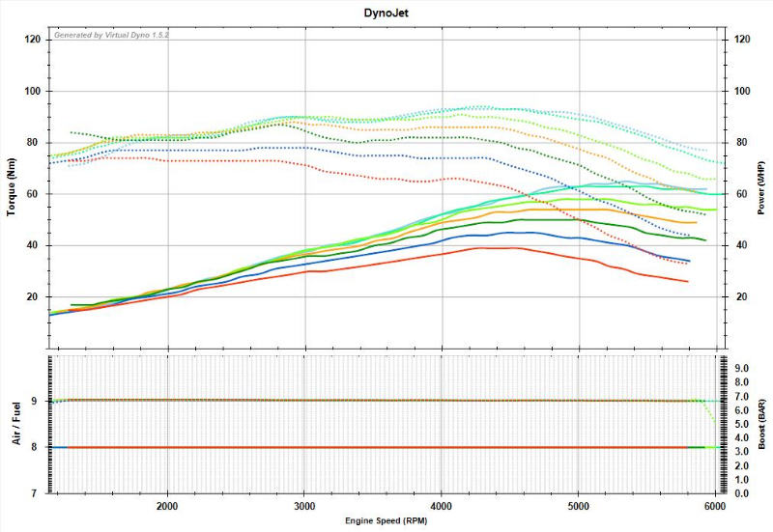Select the 4000 RPM tick label
773x532 pixels.
click(x=443, y=506)
